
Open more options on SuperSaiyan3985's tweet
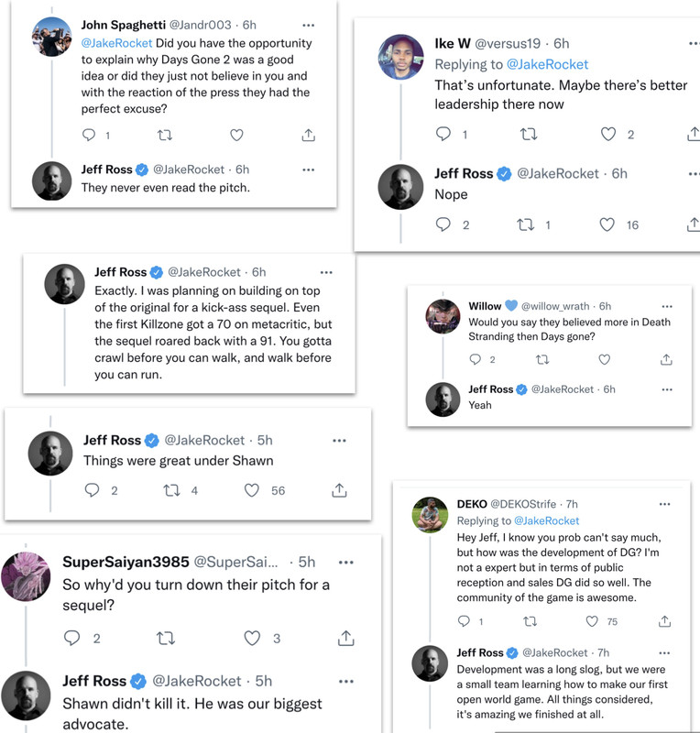tap(346, 562)
